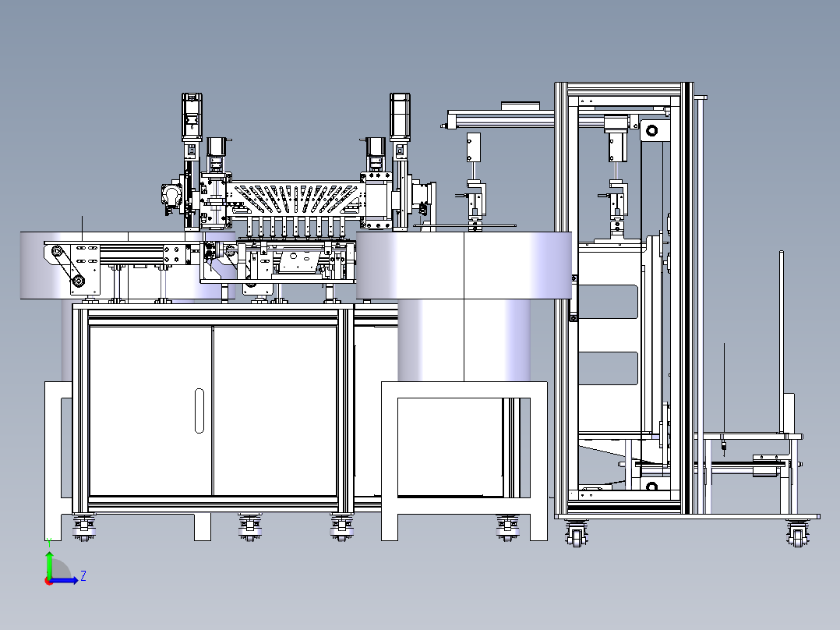
Task: Select the left door panel of the main cabinet
Action: [x=151, y=411]
